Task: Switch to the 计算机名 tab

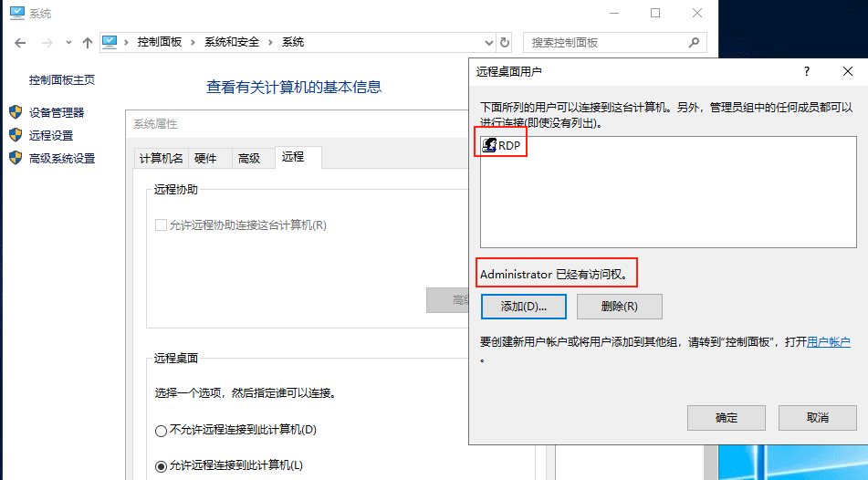Action: pyautogui.click(x=161, y=159)
